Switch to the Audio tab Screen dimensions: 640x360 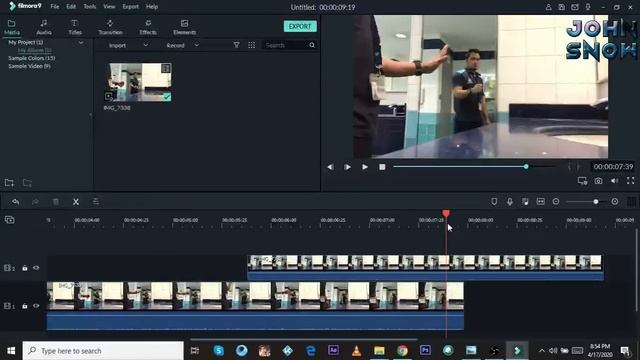[44, 27]
